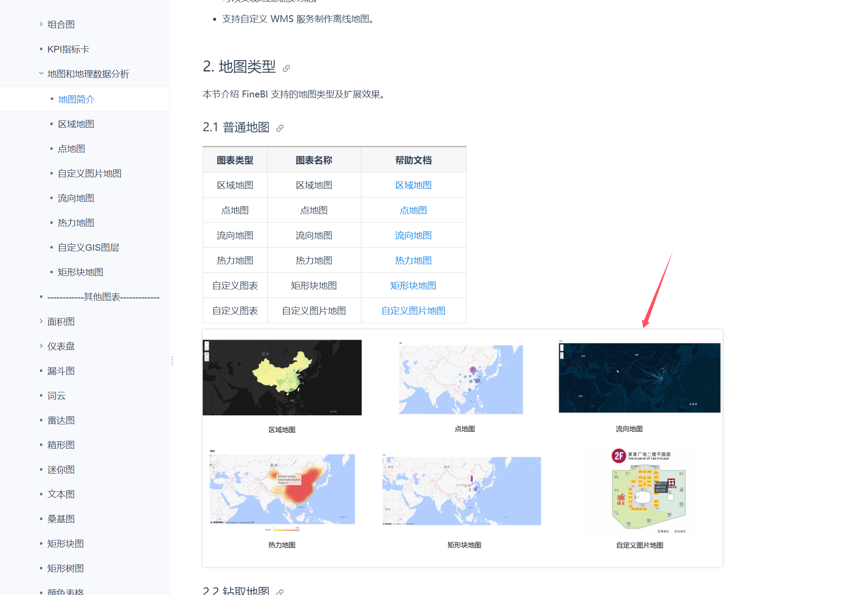The width and height of the screenshot is (868, 595).
Task: Open 矩形块地图 sidebar item
Action: tap(81, 272)
